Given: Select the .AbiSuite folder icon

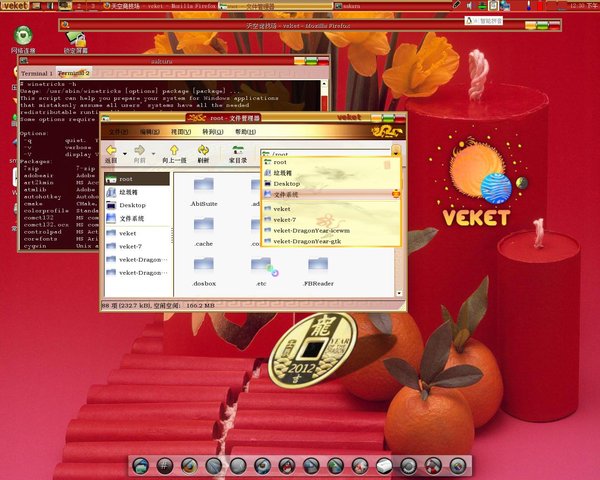Looking at the screenshot, I should coord(203,187).
